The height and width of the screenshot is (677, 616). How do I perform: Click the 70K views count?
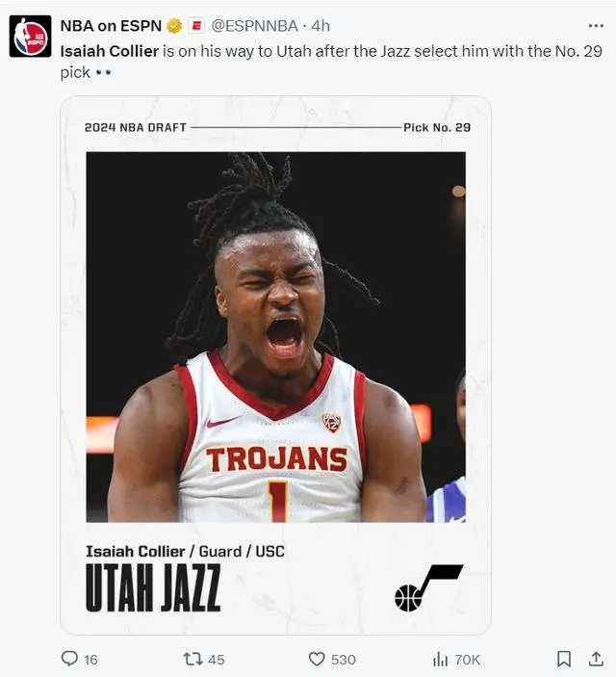[x=467, y=660]
